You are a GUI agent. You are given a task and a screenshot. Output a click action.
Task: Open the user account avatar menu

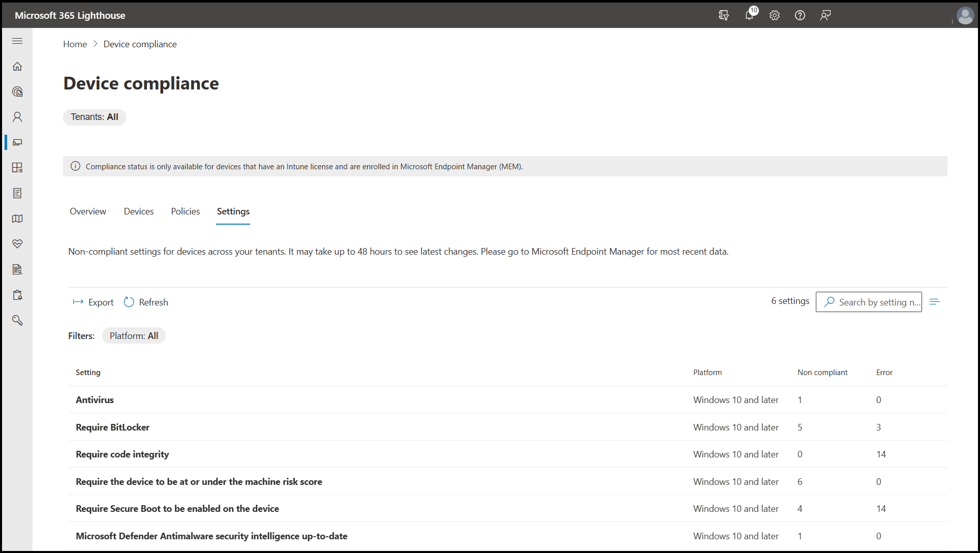(x=965, y=15)
